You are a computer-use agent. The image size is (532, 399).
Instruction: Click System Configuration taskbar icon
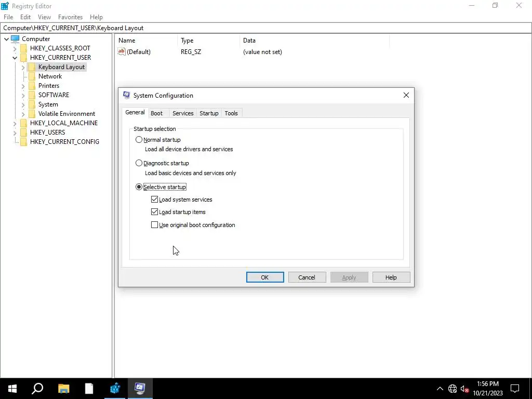[140, 389]
